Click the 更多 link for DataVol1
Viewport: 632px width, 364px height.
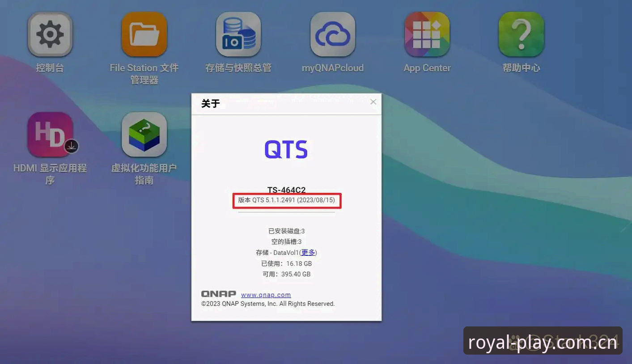pyautogui.click(x=308, y=253)
